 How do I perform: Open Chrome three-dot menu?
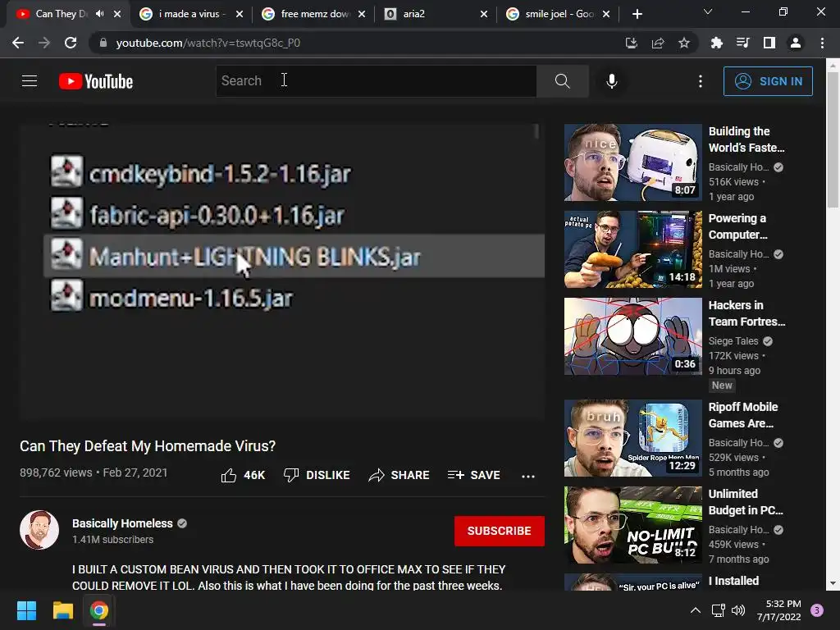click(822, 43)
